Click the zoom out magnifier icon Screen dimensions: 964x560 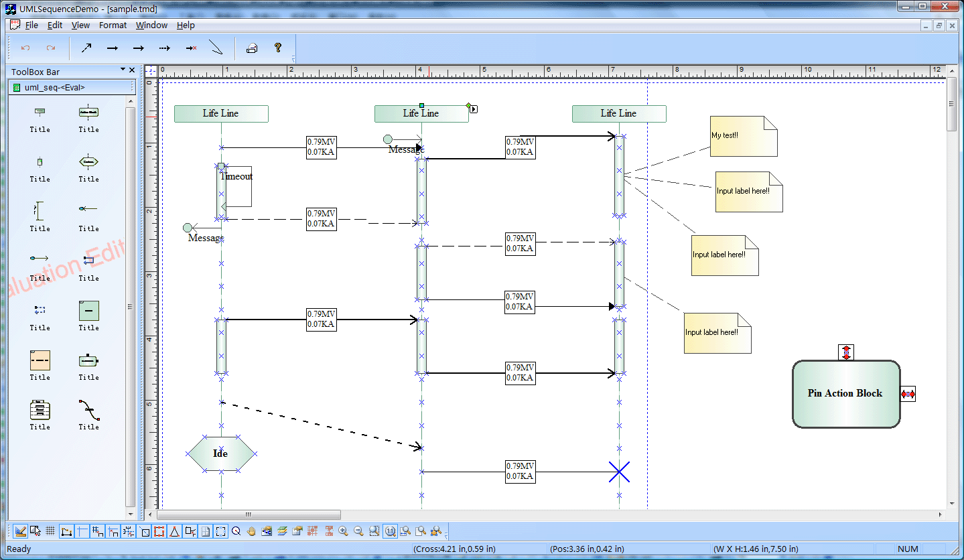(358, 531)
